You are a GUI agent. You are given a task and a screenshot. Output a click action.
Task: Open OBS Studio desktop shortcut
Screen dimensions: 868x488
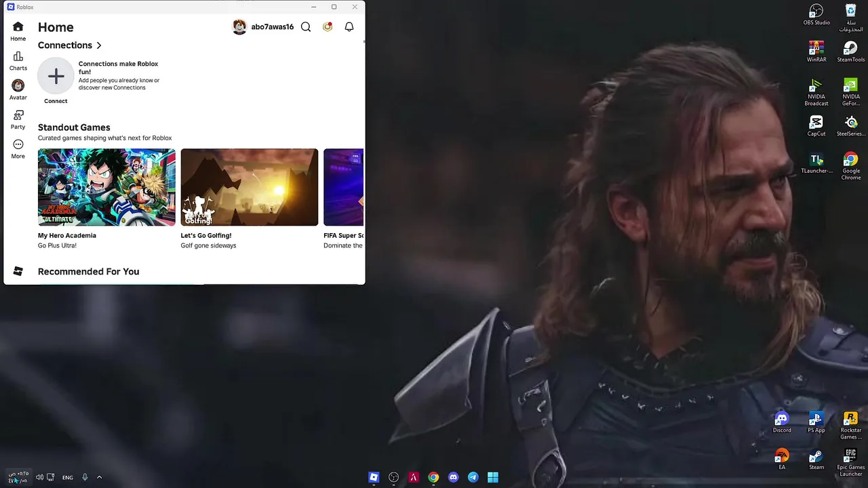[x=816, y=15]
